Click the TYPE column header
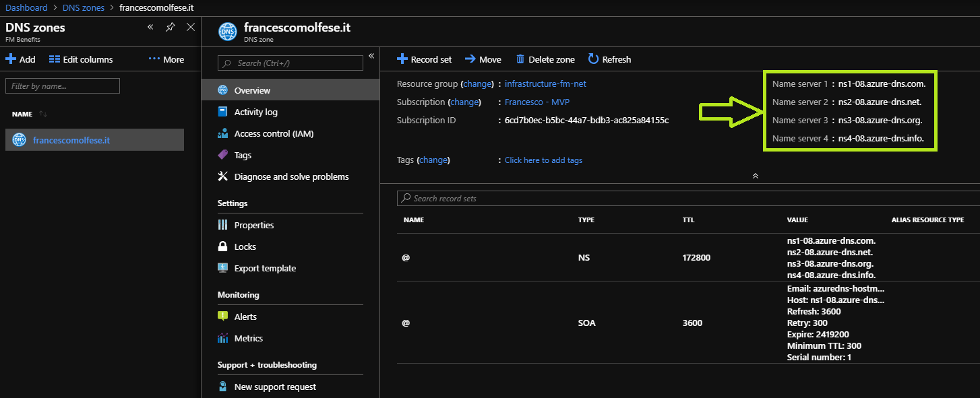The width and height of the screenshot is (980, 398). 586,220
